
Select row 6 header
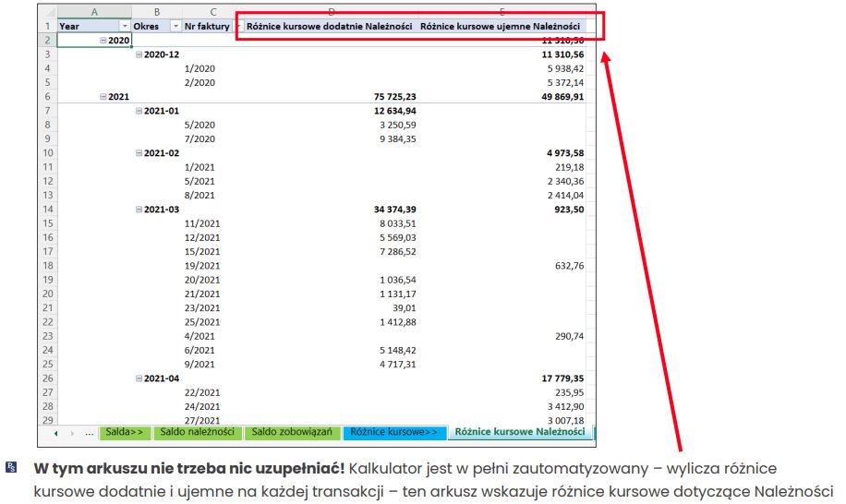(46, 97)
